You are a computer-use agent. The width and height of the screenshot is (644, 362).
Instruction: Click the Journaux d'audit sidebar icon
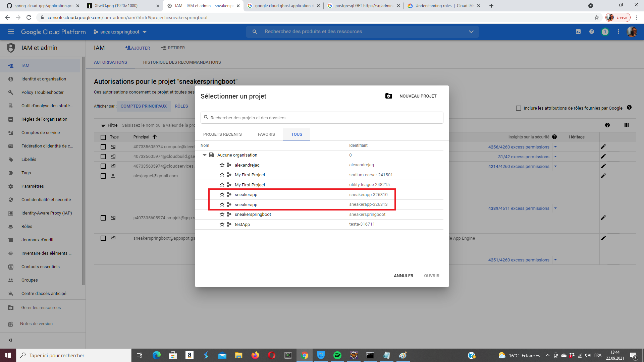(12, 240)
